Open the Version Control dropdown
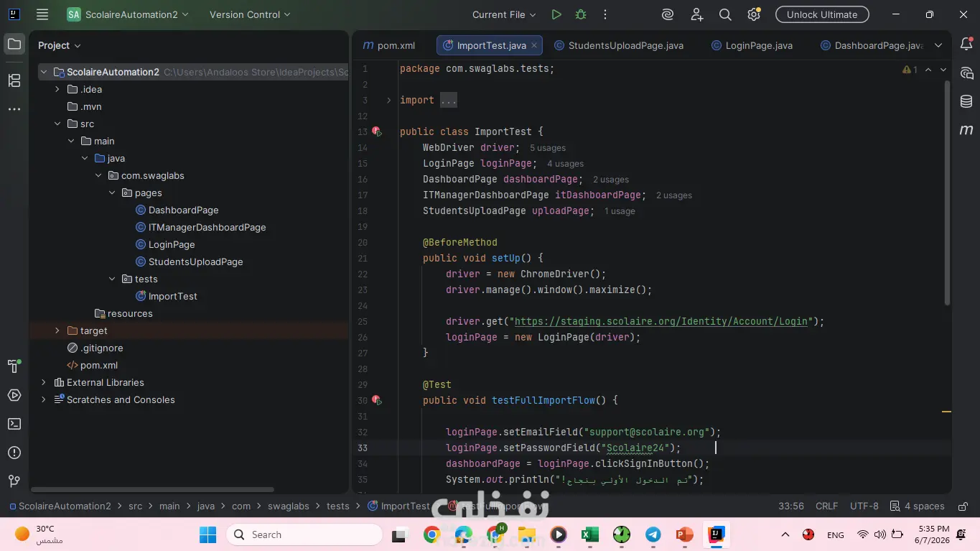Screen dimensions: 980x551 [250, 14]
